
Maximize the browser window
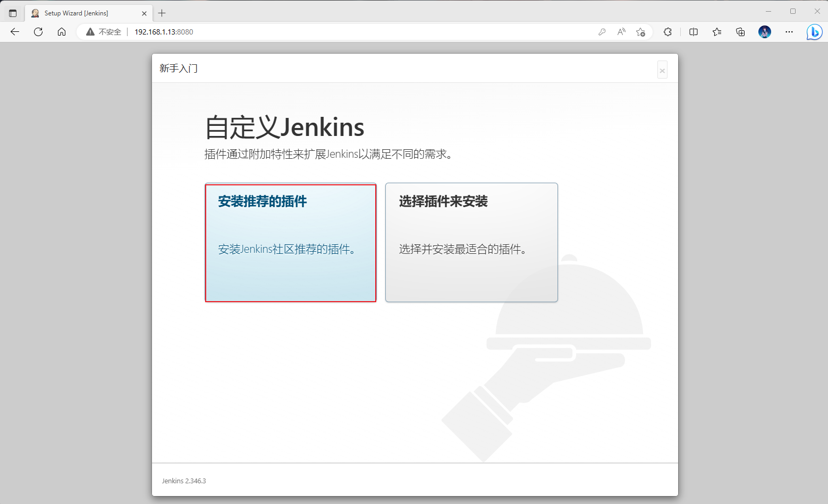pyautogui.click(x=793, y=11)
